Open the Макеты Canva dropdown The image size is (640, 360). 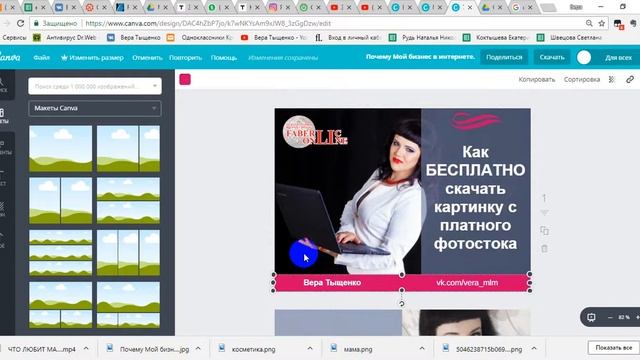point(95,108)
